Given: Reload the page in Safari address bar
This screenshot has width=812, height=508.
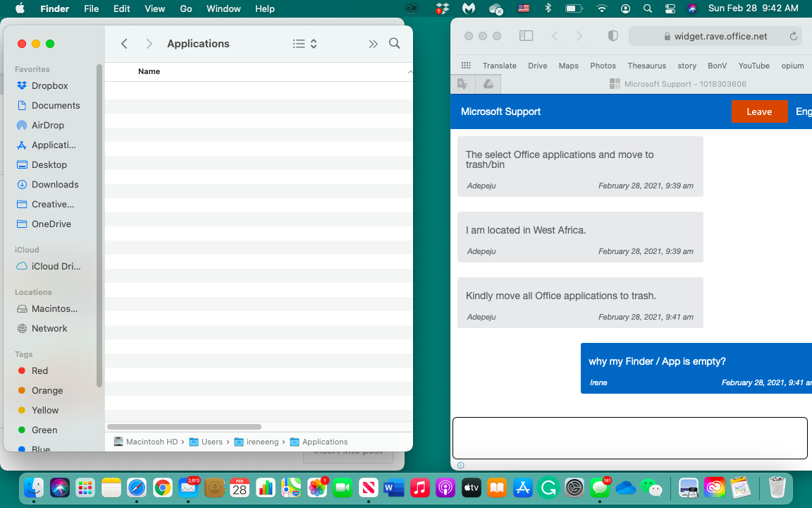Looking at the screenshot, I should point(794,37).
